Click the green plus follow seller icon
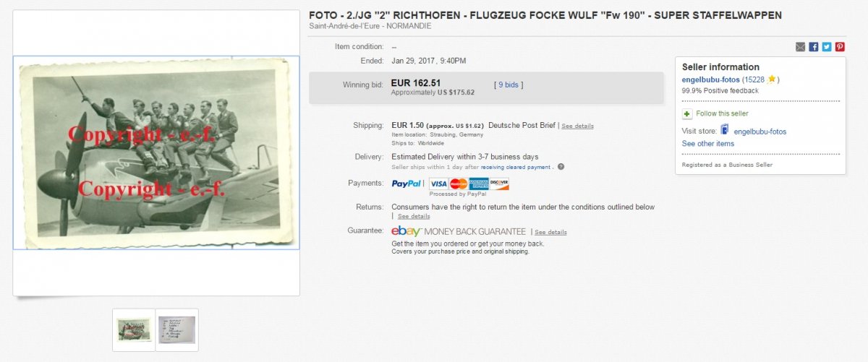 pos(687,114)
